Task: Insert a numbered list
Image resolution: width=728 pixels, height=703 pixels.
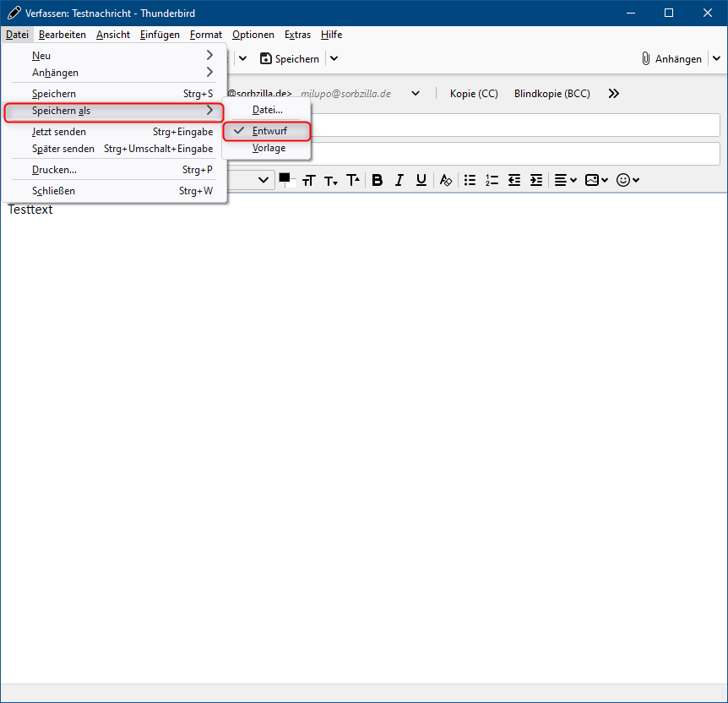Action: pos(492,180)
